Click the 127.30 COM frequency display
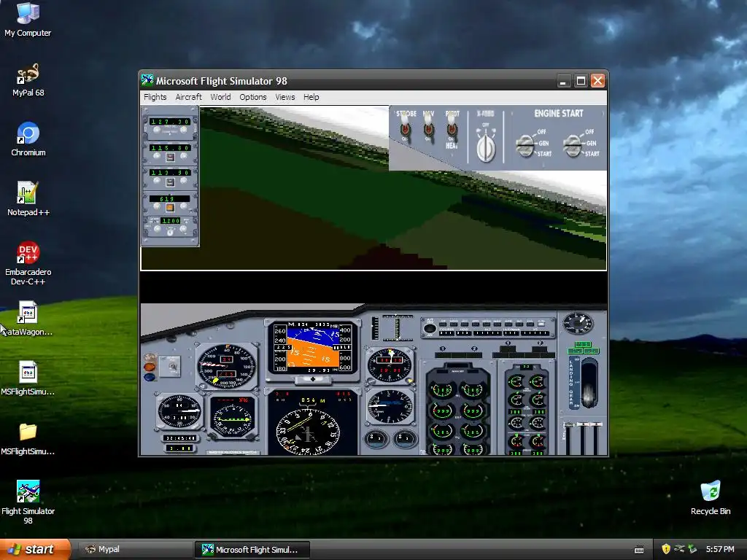747x560 pixels. (x=171, y=122)
